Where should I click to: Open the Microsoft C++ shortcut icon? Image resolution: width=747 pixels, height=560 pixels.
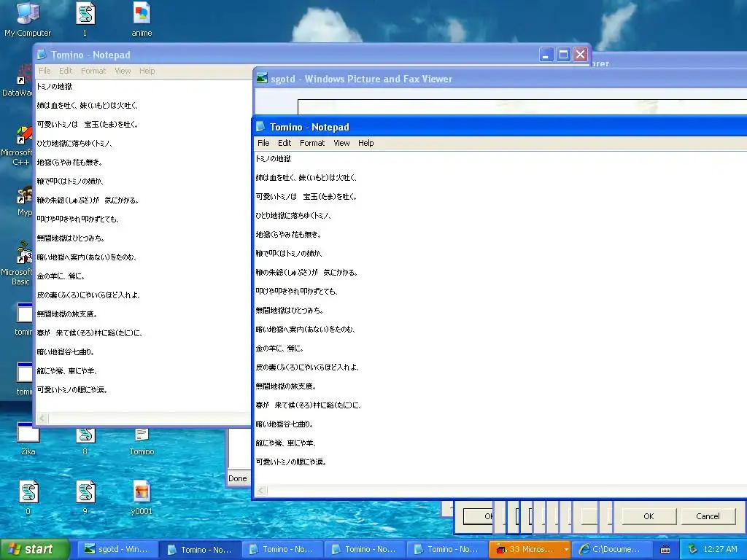pos(18,145)
